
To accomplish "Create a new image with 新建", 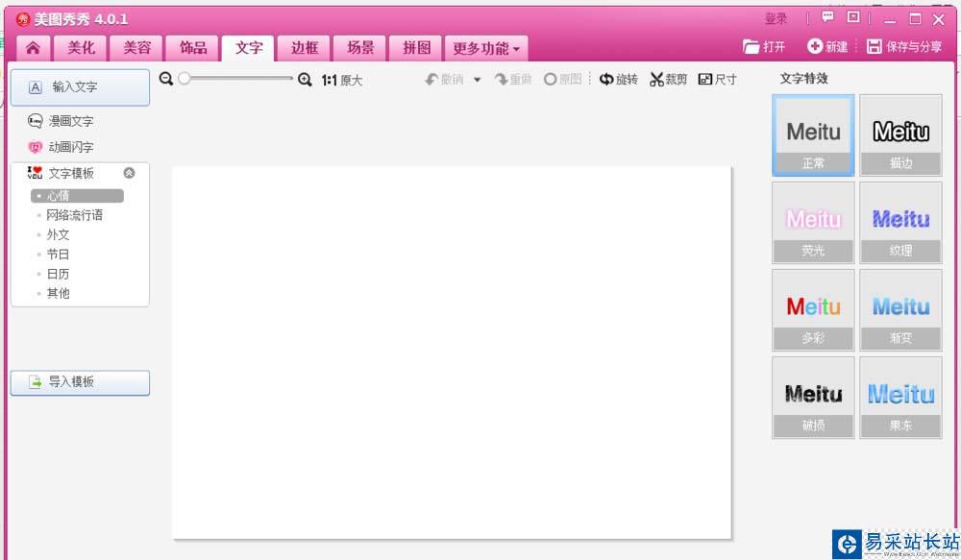I will pyautogui.click(x=827, y=46).
